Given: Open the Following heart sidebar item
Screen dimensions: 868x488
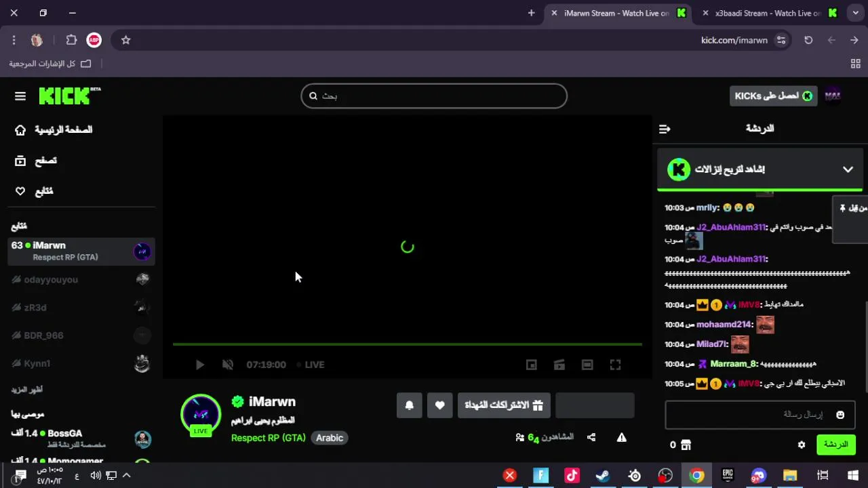Looking at the screenshot, I should (x=35, y=191).
